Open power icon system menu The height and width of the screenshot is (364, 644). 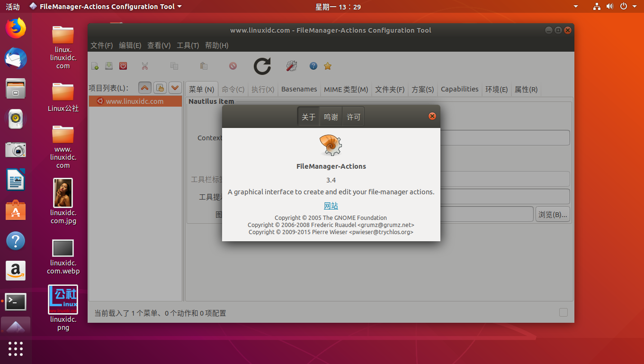point(623,7)
